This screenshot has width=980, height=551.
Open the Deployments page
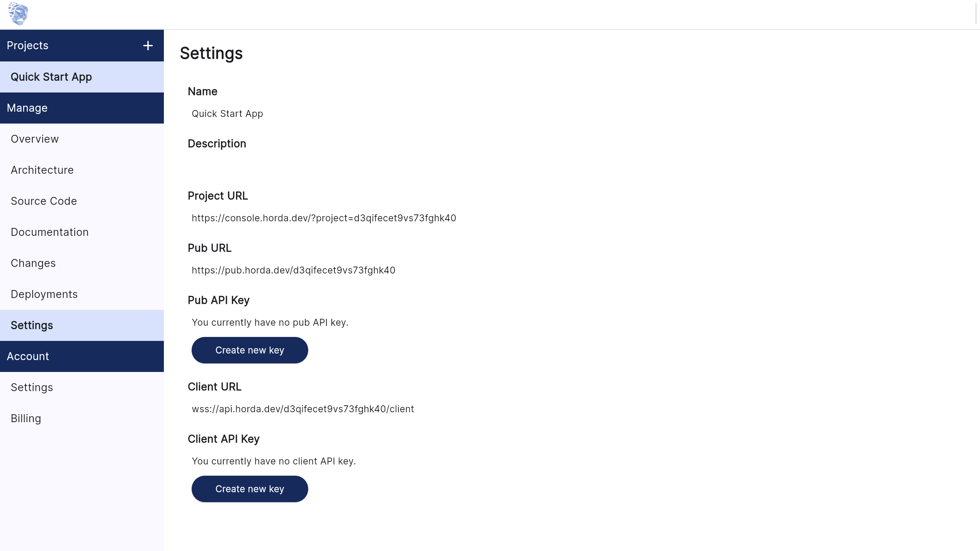click(x=45, y=294)
